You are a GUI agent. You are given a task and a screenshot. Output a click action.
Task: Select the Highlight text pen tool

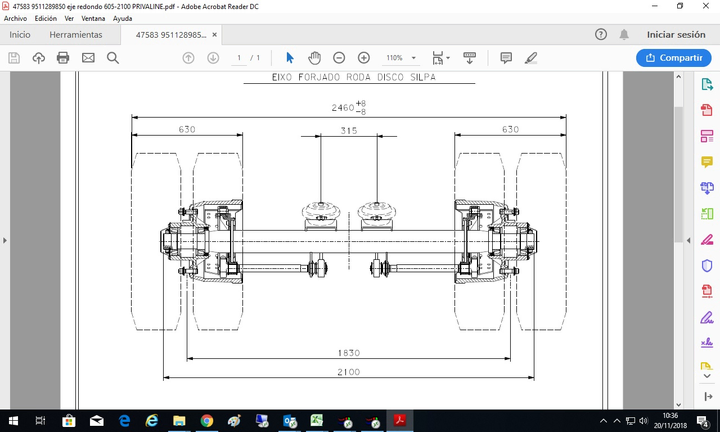coord(531,58)
